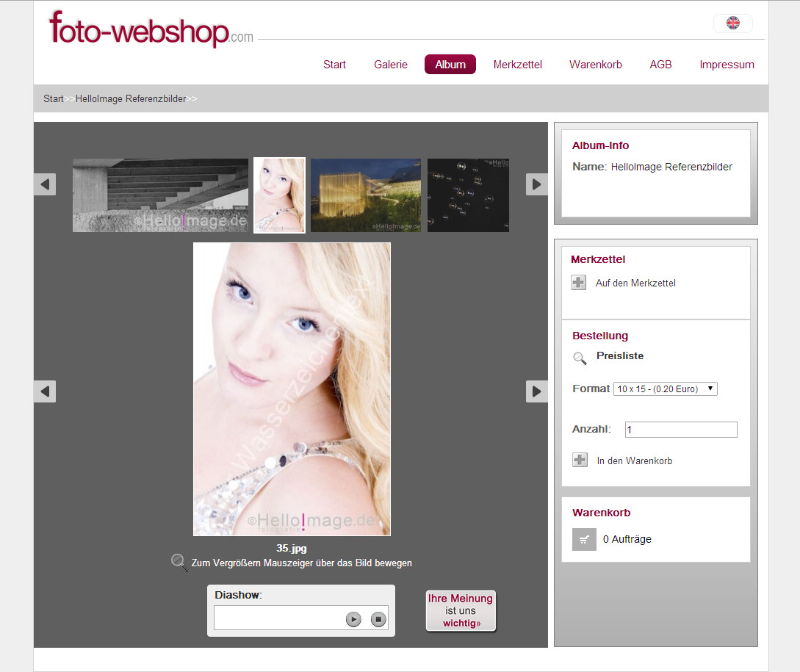Select the Album tab
800x672 pixels.
450,65
